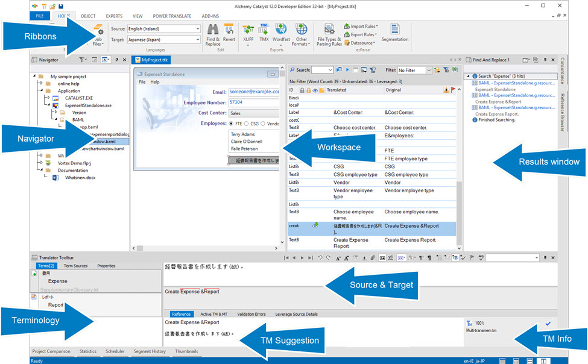Screen dimensions: 588x364
Task: Open the Import Rules menu button
Action: pos(361,27)
